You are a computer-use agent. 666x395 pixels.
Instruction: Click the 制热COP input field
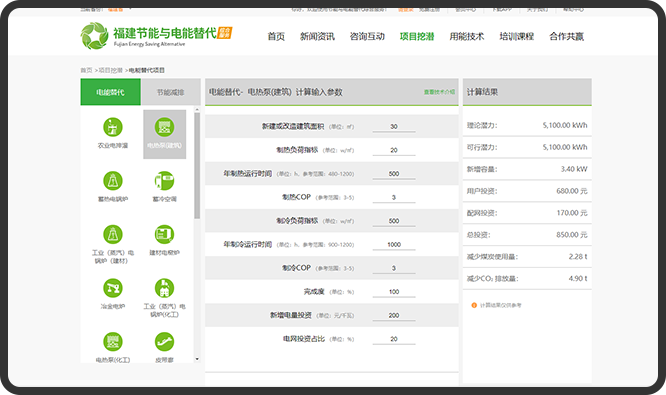(x=394, y=198)
